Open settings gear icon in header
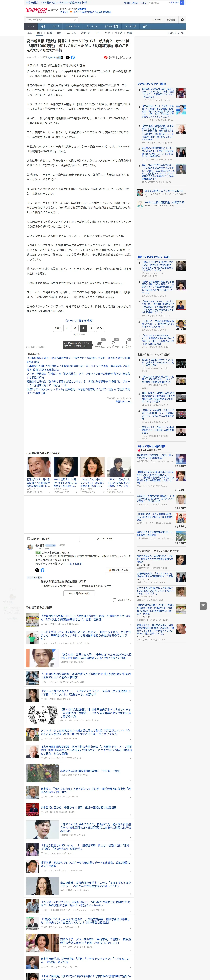The width and height of the screenshot is (210, 980). [182, 20]
